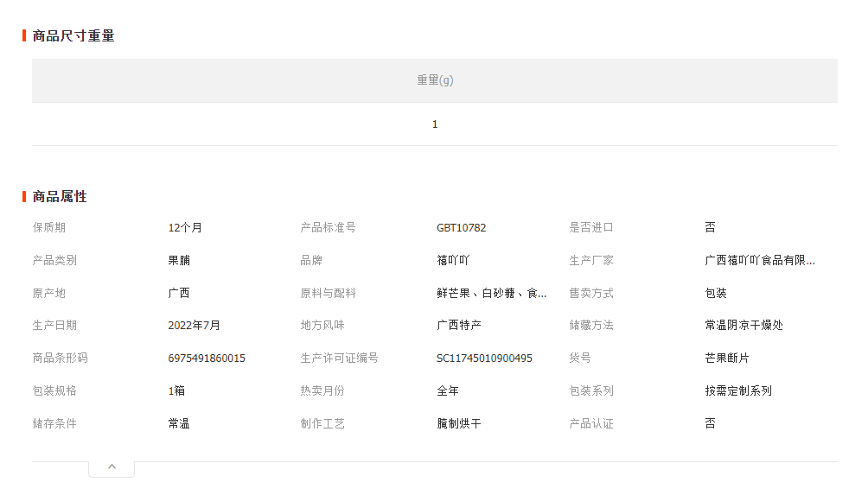
Task: Click the product standard GBT10782
Action: click(x=461, y=228)
